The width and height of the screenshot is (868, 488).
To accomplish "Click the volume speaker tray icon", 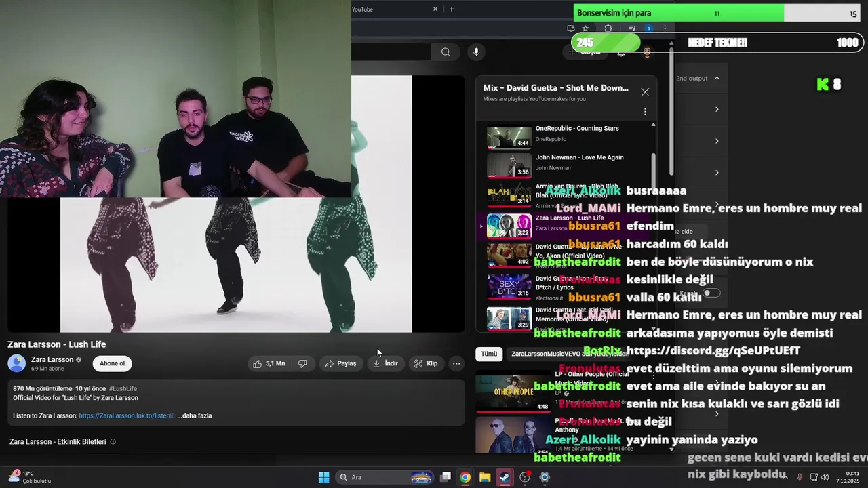I will click(x=825, y=477).
